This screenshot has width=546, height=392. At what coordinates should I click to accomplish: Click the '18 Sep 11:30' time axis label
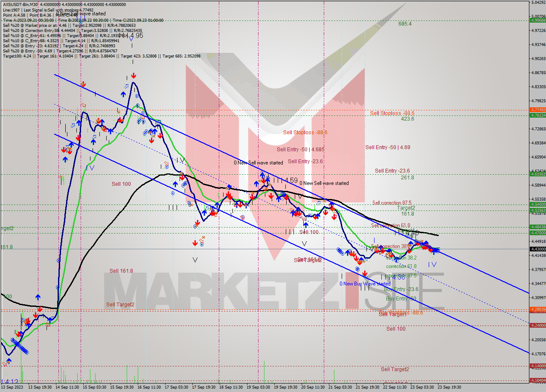[231, 387]
